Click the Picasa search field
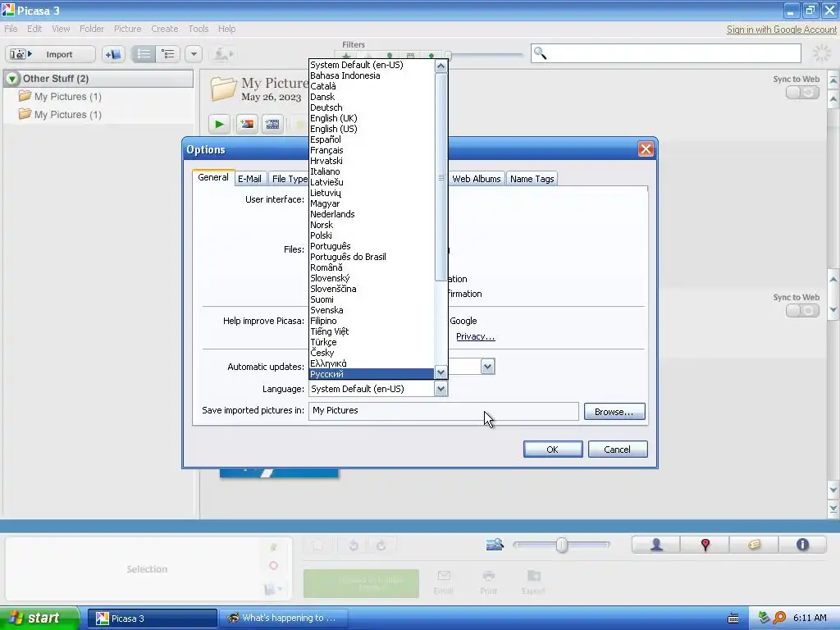Screen dimensions: 840x630 tap(666, 53)
